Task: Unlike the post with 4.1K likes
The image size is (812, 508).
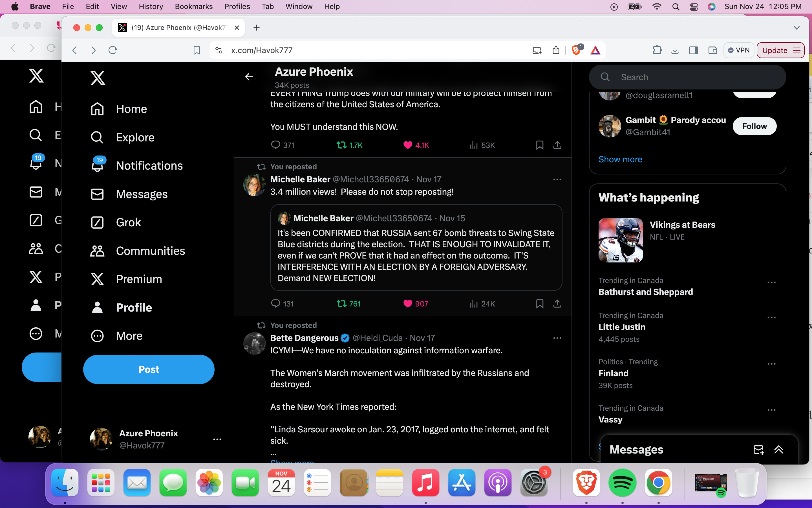Action: click(416, 145)
